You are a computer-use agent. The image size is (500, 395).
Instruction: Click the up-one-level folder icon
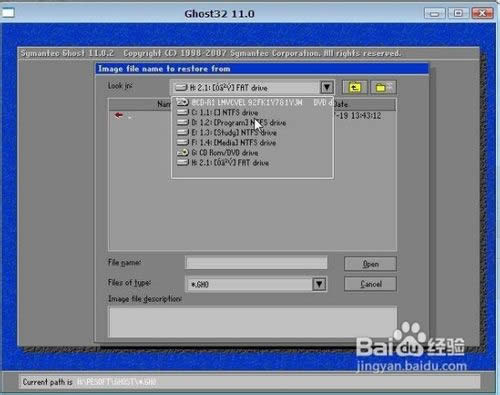point(355,87)
